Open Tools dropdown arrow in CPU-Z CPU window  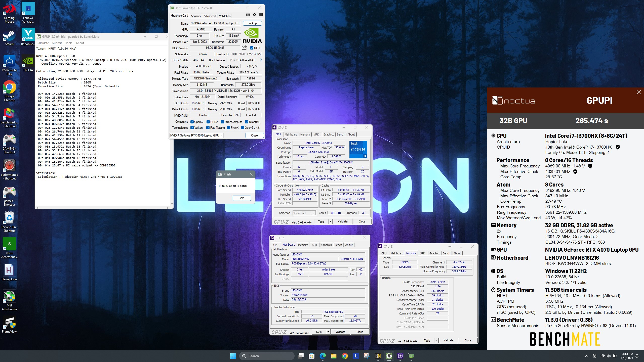click(330, 221)
